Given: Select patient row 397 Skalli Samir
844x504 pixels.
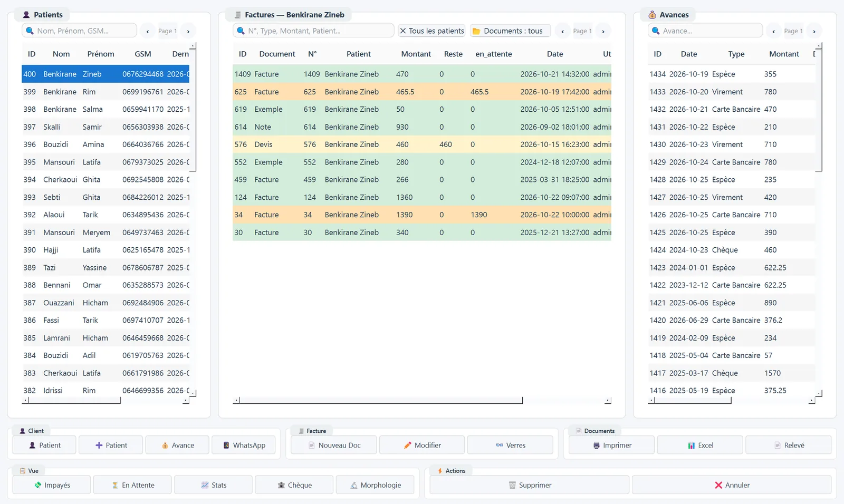Looking at the screenshot, I should pos(105,127).
